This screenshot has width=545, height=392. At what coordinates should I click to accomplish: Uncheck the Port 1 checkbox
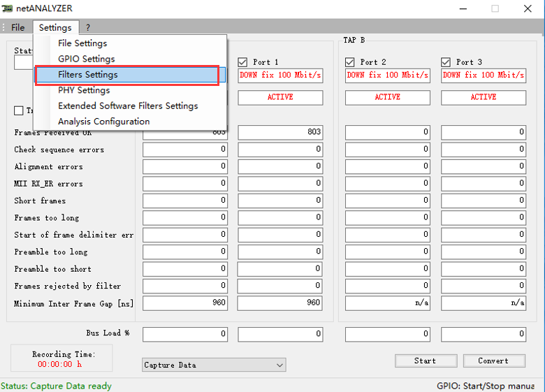coord(242,62)
